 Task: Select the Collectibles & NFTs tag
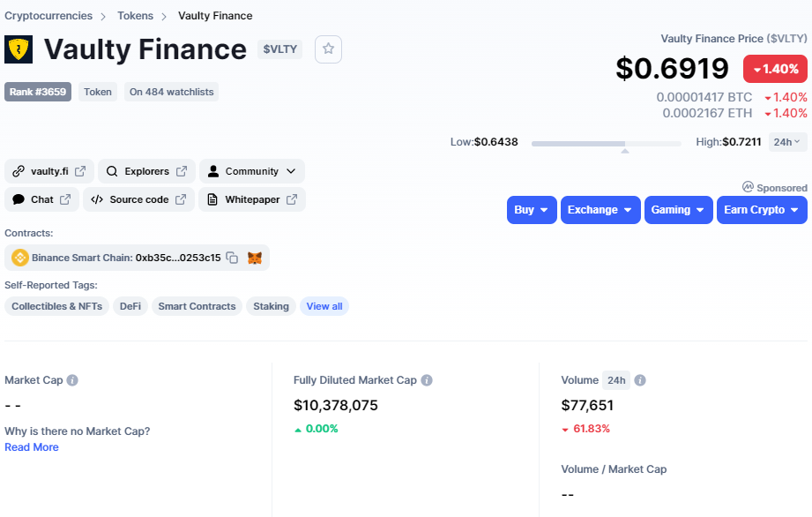(57, 306)
